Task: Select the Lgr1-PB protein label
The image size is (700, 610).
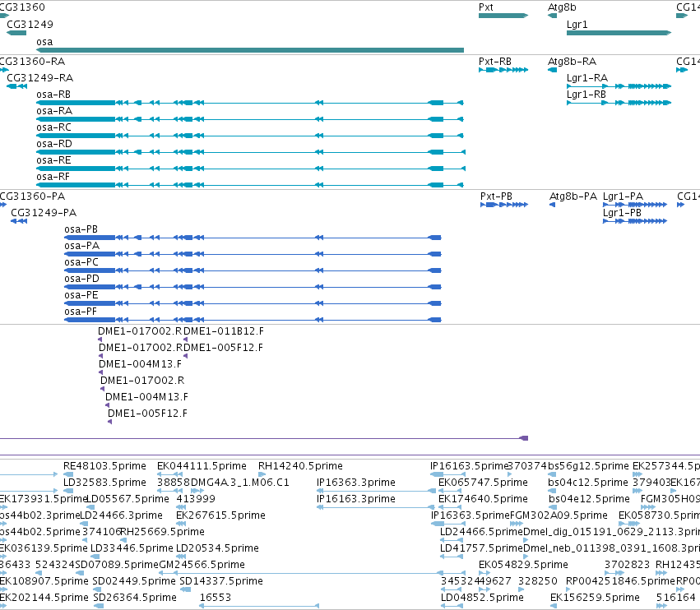Action: (x=622, y=213)
